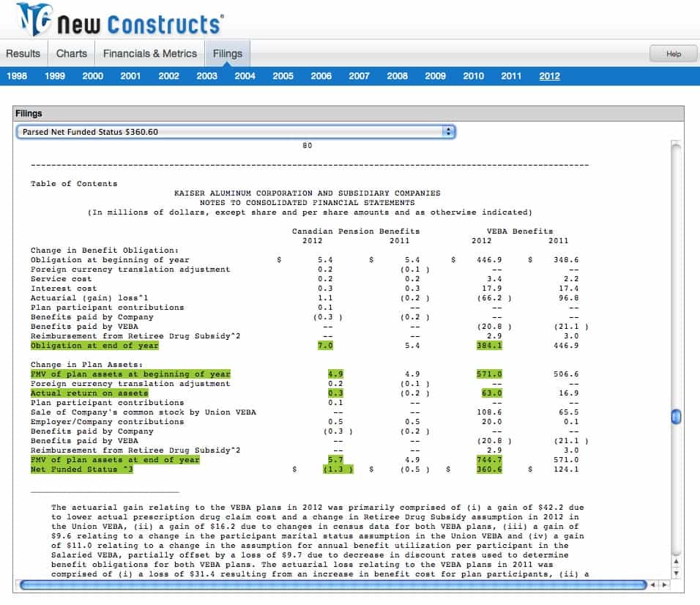Viewport: 700px width, 605px height.
Task: Click 'FMV of plan assets at end of year'
Action: point(115,460)
